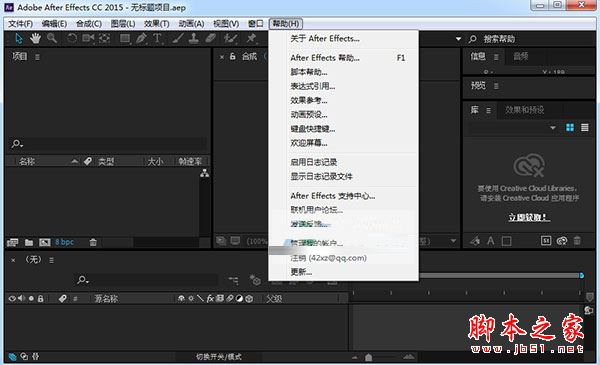This screenshot has height=365, width=600.
Task: Click new composition icon in Project panel
Action: [x=45, y=242]
